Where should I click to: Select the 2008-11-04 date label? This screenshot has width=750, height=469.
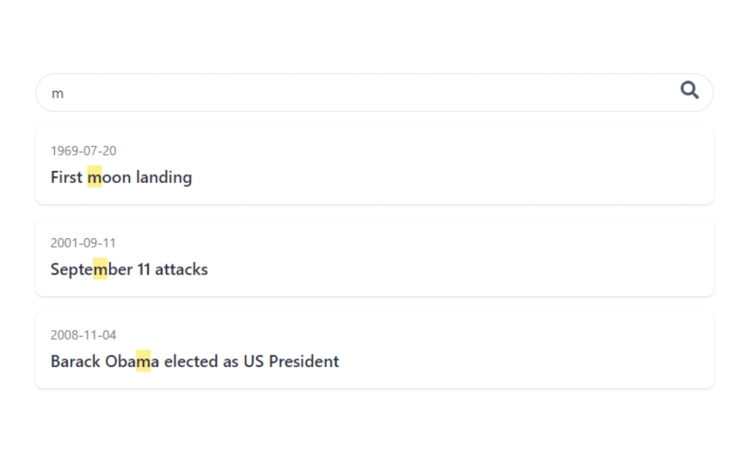coord(83,335)
